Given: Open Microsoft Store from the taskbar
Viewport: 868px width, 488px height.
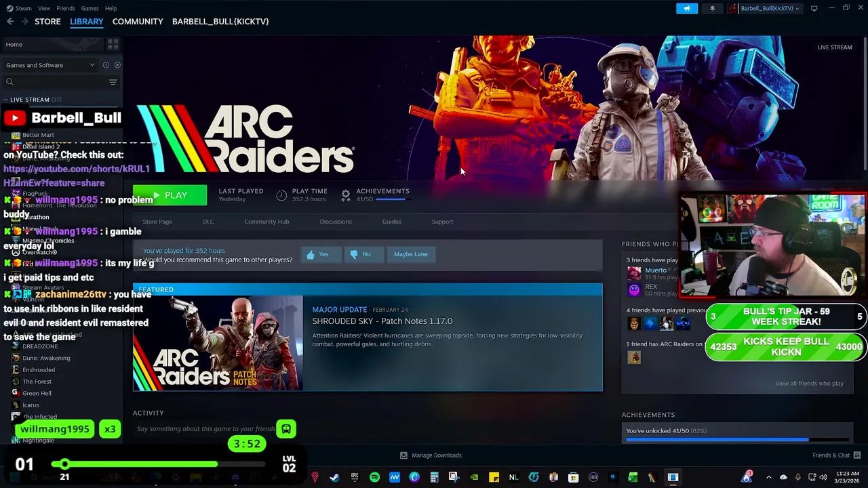Looking at the screenshot, I should point(573,477).
